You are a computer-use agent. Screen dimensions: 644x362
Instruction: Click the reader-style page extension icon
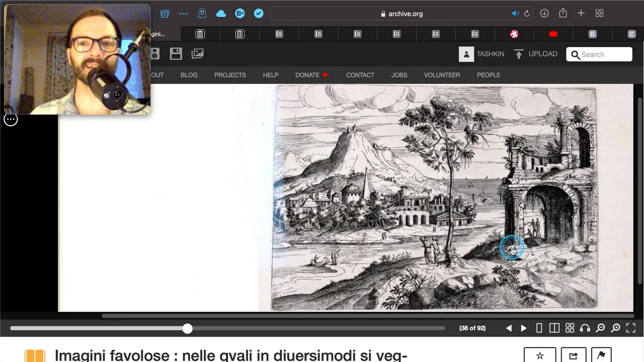point(165,14)
